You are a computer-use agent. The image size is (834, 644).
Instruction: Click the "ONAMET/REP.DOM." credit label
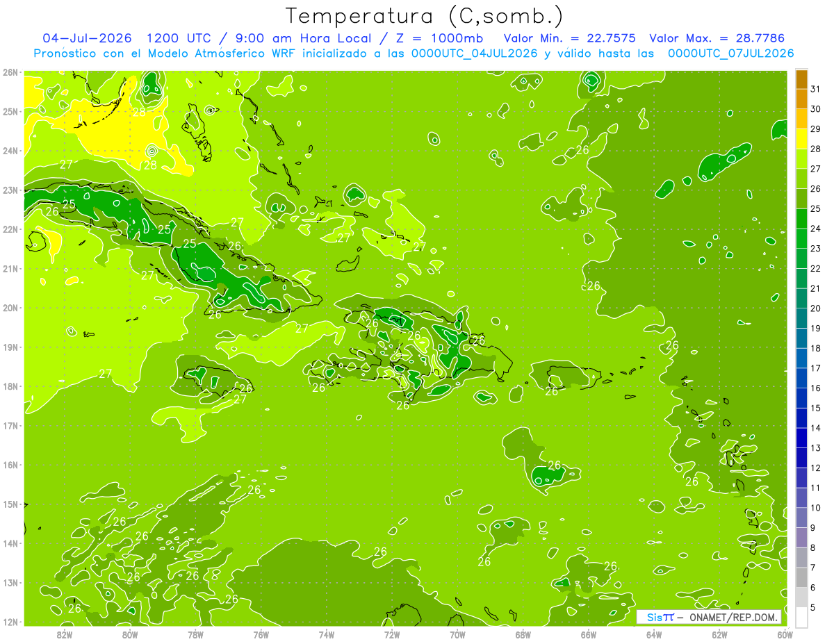733,617
